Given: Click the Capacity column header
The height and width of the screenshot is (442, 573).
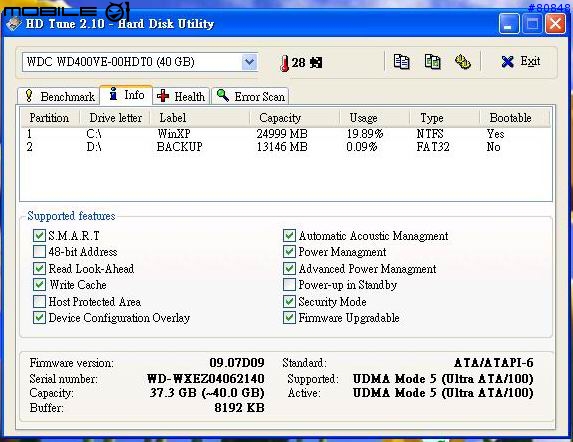Looking at the screenshot, I should point(295,118).
